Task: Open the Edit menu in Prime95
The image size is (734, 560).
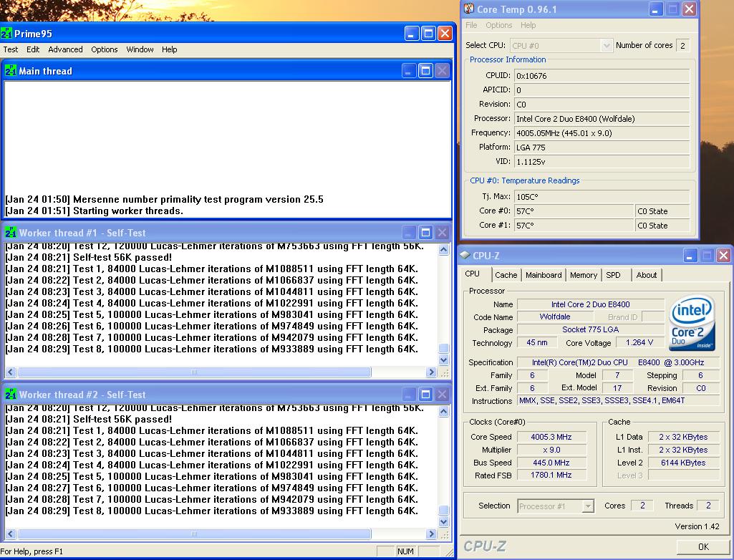Action: coord(33,49)
